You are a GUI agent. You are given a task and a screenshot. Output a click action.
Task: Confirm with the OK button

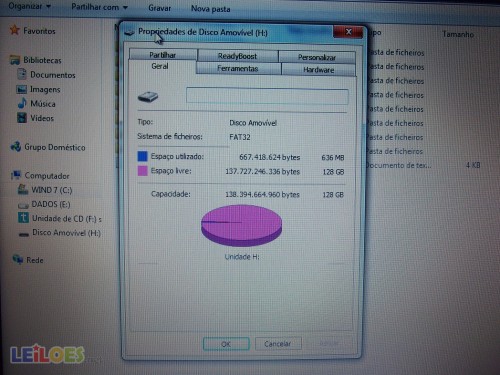click(226, 344)
